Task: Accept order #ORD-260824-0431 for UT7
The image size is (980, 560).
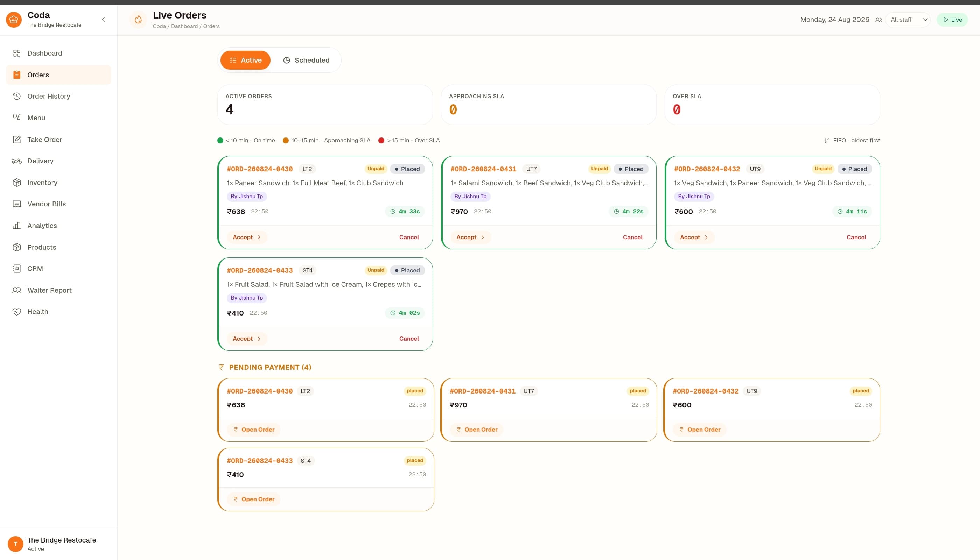Action: coord(470,237)
